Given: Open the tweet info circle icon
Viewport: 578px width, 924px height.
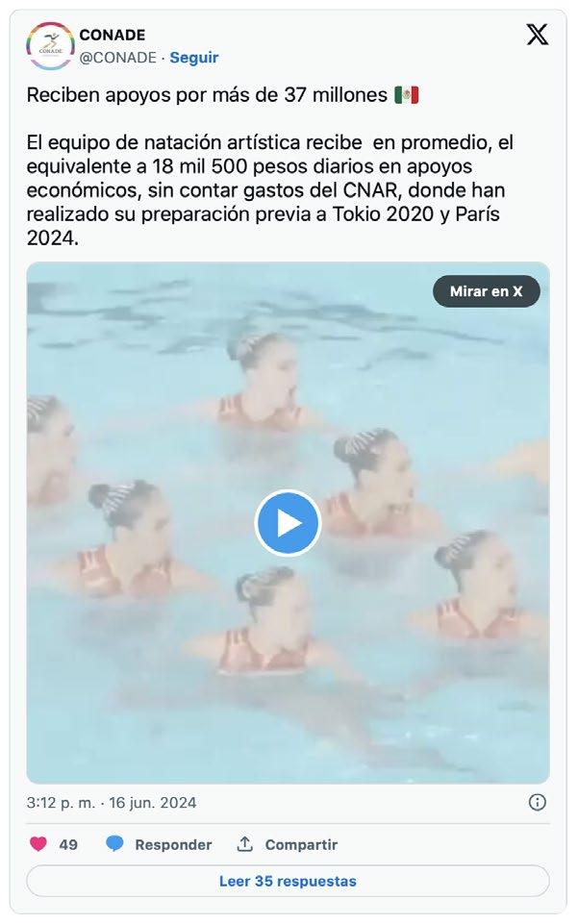Looking at the screenshot, I should pyautogui.click(x=537, y=802).
